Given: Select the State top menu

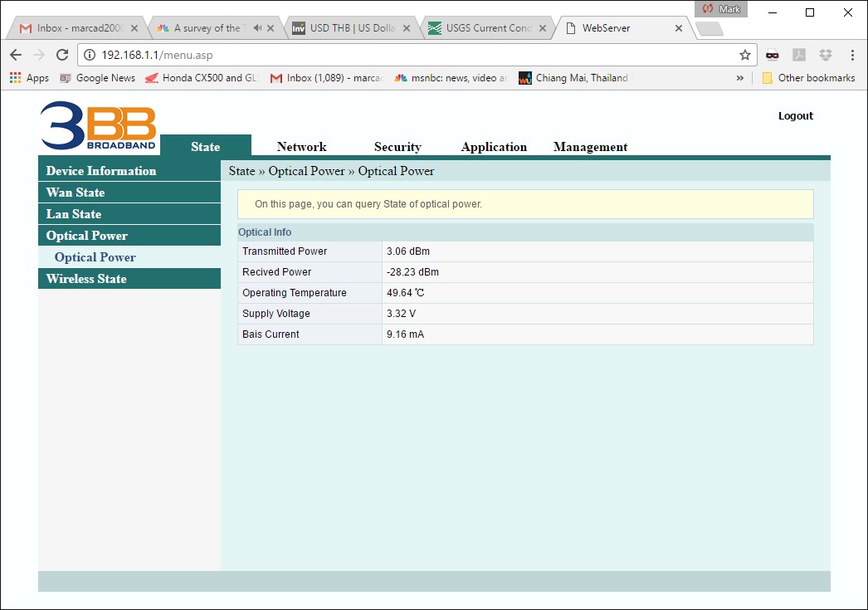Looking at the screenshot, I should [205, 147].
